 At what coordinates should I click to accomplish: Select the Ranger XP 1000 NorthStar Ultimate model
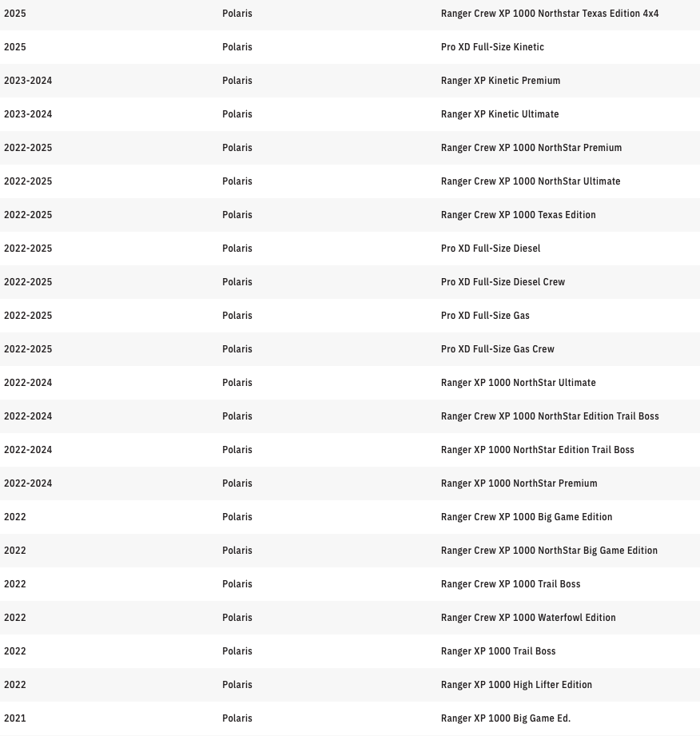point(518,383)
